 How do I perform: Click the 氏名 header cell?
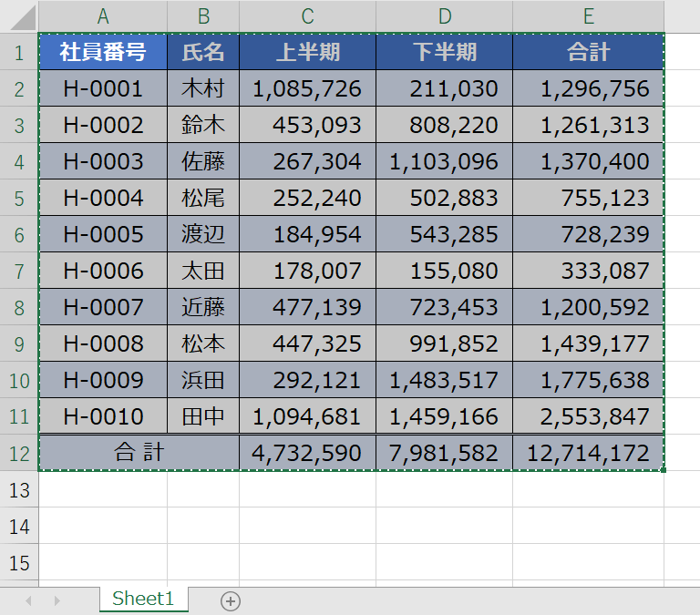(203, 52)
